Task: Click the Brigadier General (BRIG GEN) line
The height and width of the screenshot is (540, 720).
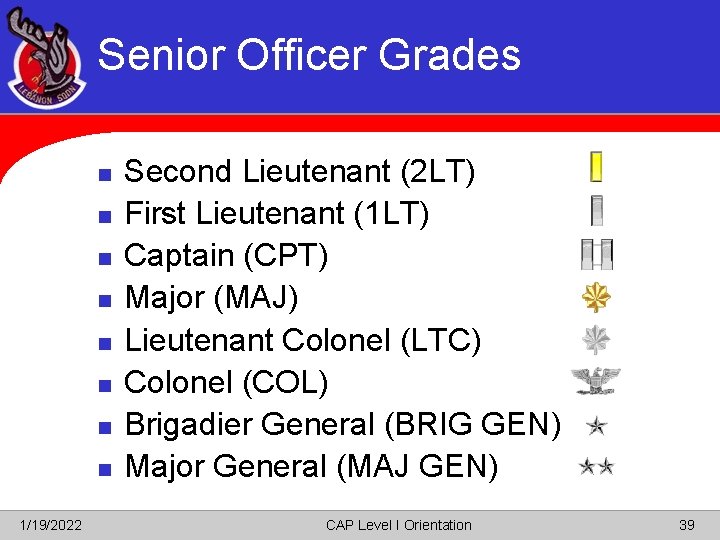Action: point(341,424)
